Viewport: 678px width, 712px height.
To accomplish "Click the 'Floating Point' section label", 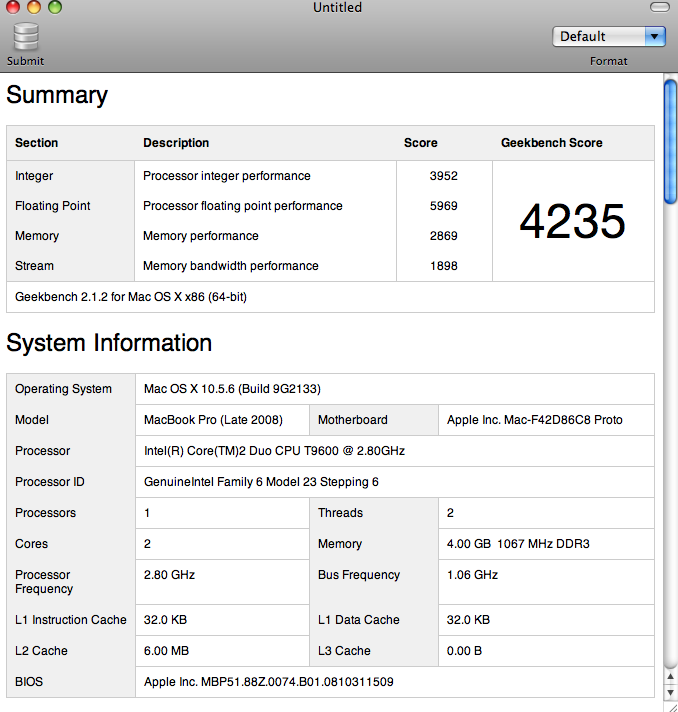I will (53, 206).
